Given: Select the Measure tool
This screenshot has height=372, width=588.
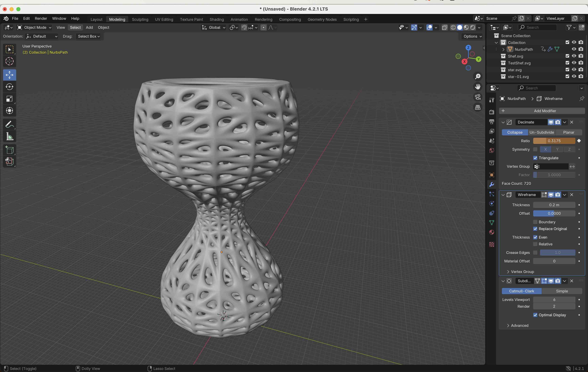Looking at the screenshot, I should pyautogui.click(x=10, y=136).
